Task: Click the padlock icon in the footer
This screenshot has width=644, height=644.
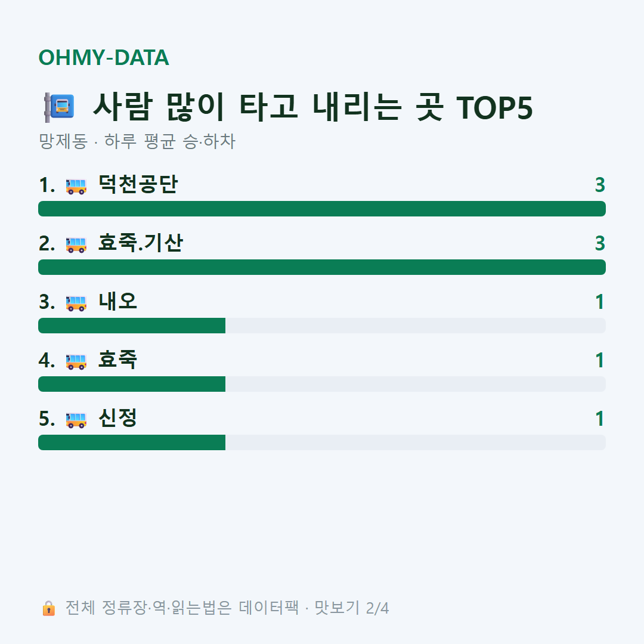Action: 48,608
